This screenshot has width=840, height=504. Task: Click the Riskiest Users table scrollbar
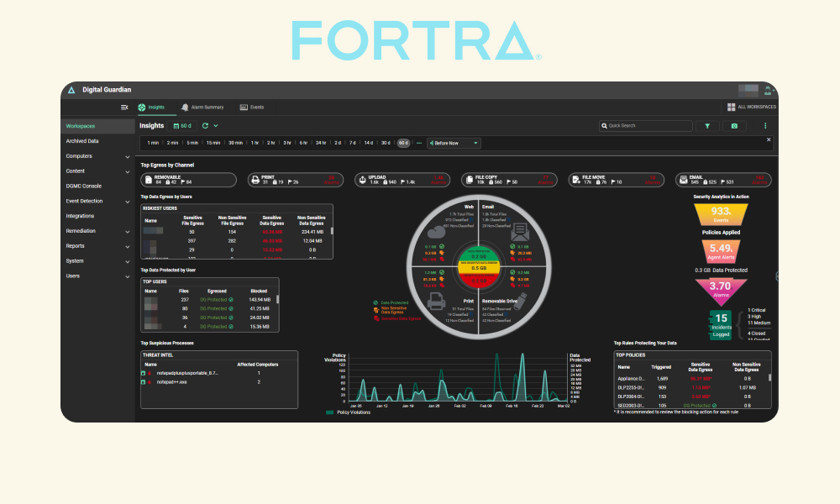tap(332, 231)
